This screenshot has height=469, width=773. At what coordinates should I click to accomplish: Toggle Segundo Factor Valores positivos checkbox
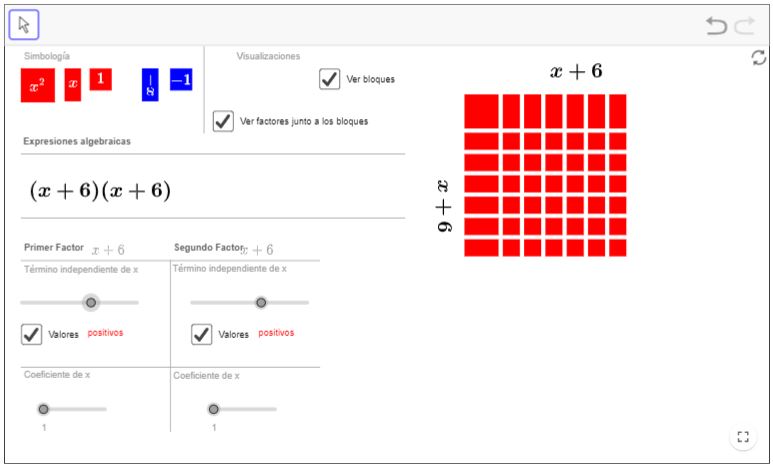click(202, 334)
